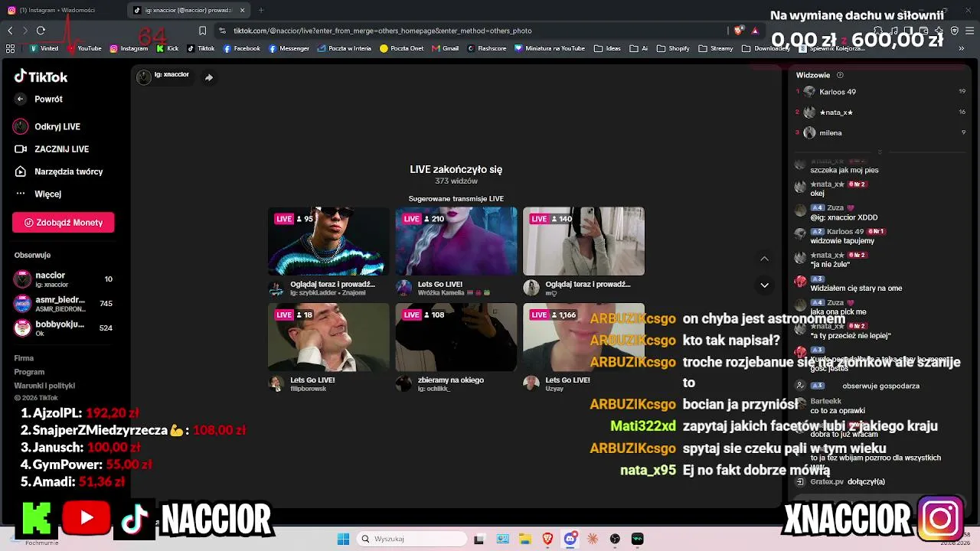Image resolution: width=980 pixels, height=551 pixels.
Task: Close the TikTok xnaccior browser tab
Action: click(243, 10)
